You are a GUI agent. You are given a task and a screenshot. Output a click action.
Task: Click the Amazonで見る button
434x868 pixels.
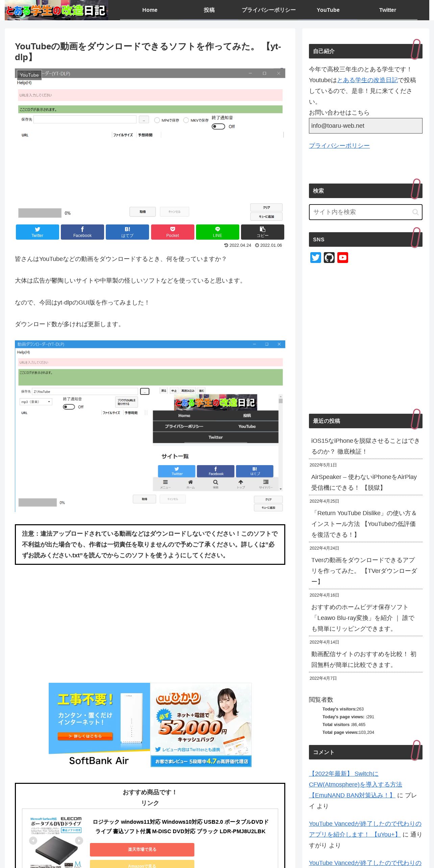(x=142, y=864)
